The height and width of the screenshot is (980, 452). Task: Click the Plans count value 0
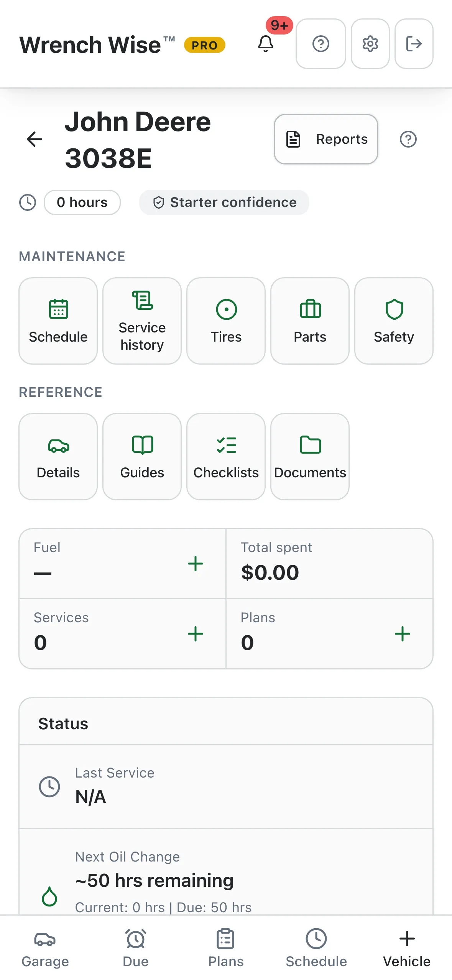point(247,643)
